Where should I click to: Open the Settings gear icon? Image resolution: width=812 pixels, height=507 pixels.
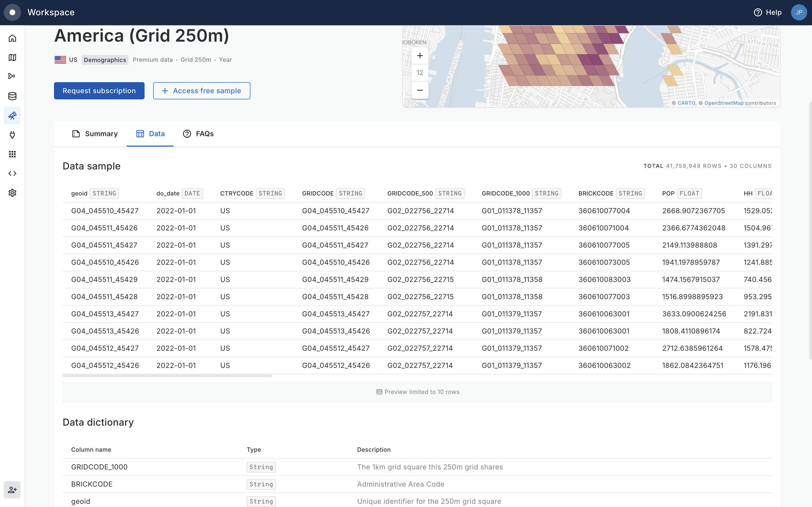click(12, 193)
